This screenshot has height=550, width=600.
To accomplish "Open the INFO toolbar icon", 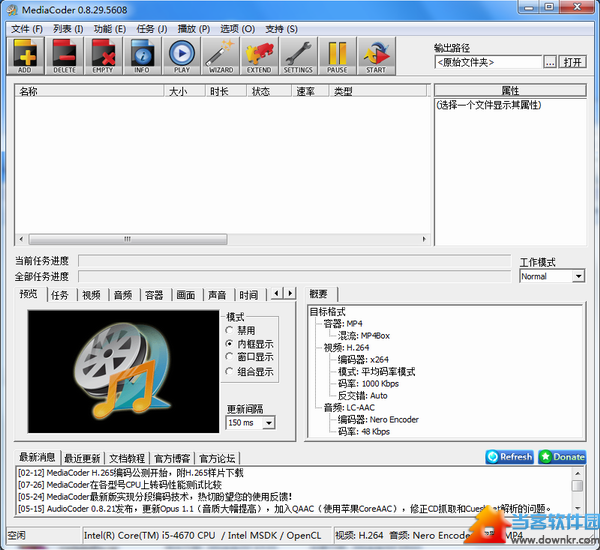I will tap(142, 56).
